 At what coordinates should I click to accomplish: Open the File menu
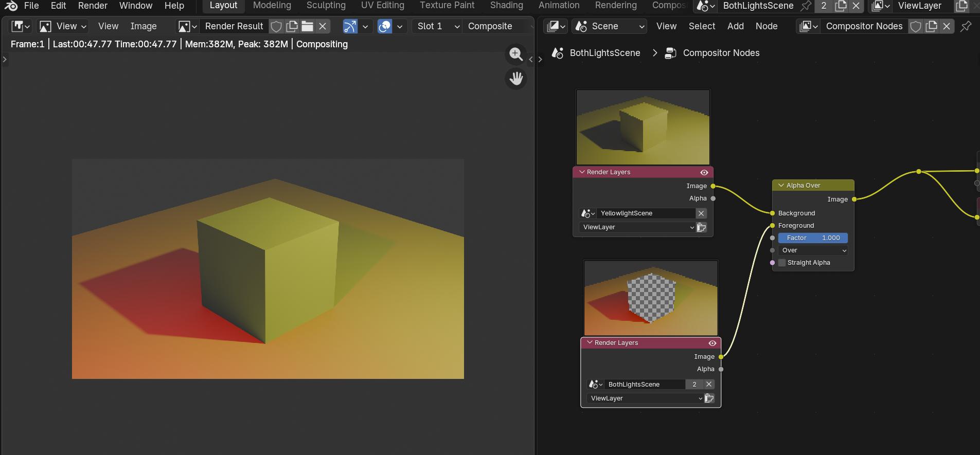click(x=31, y=6)
